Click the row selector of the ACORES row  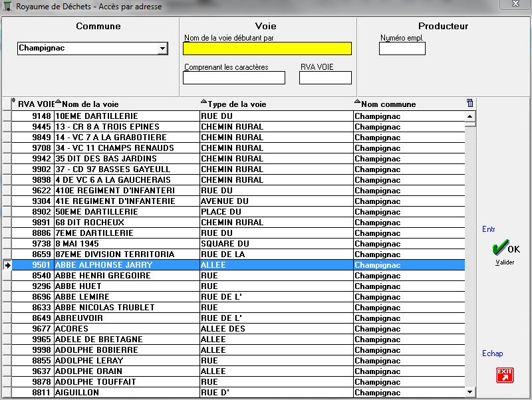tap(7, 329)
